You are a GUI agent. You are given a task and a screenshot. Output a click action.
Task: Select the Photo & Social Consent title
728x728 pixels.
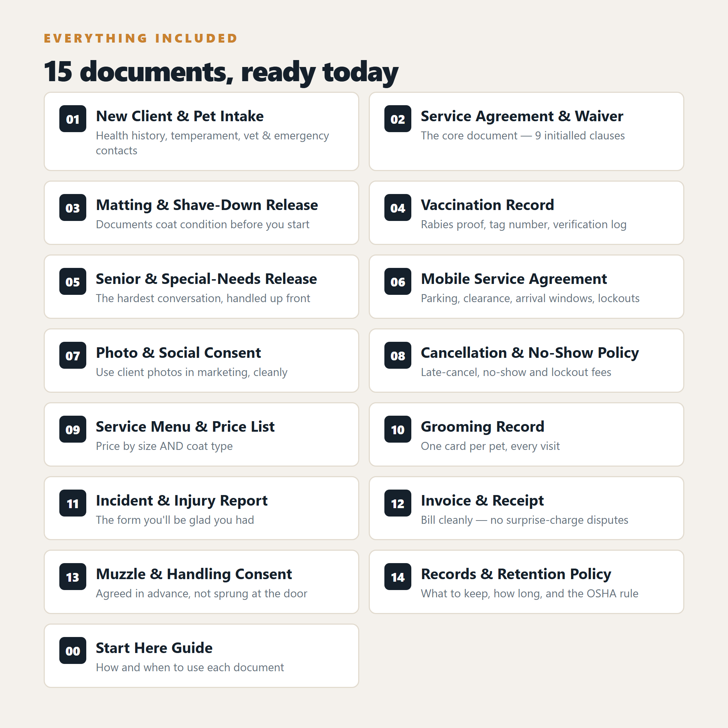[x=178, y=353]
